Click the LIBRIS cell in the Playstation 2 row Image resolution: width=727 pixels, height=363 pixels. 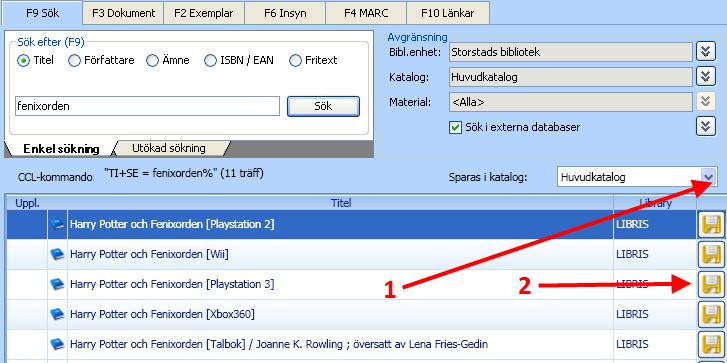coord(655,224)
